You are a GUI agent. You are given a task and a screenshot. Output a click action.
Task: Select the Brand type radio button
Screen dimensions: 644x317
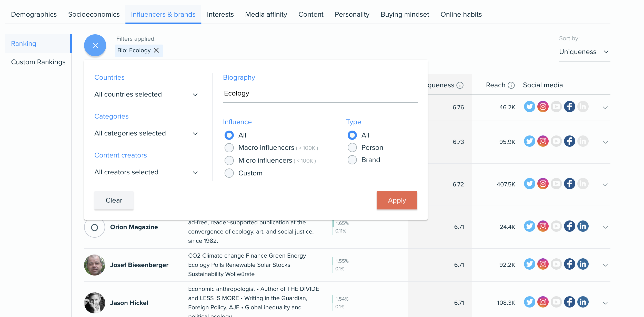click(x=352, y=160)
